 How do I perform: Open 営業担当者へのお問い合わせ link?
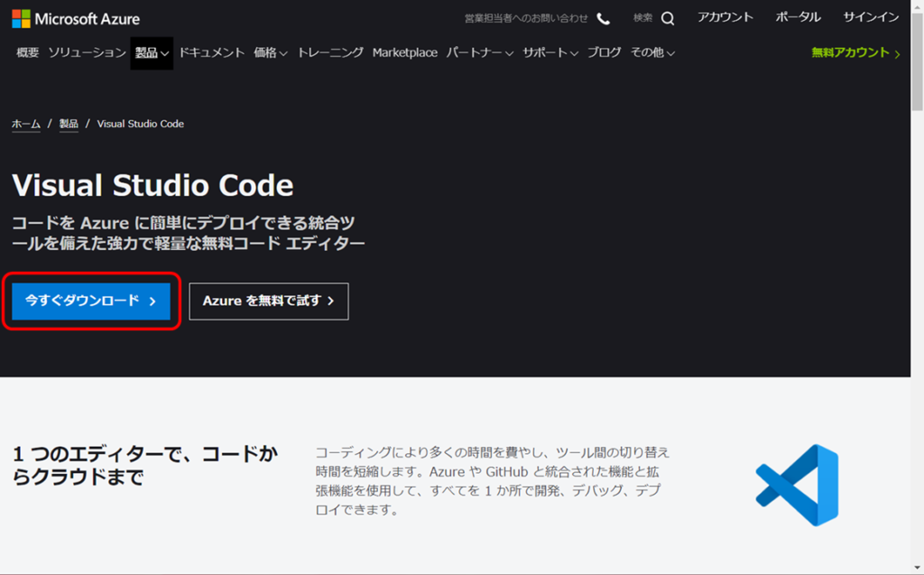point(526,18)
